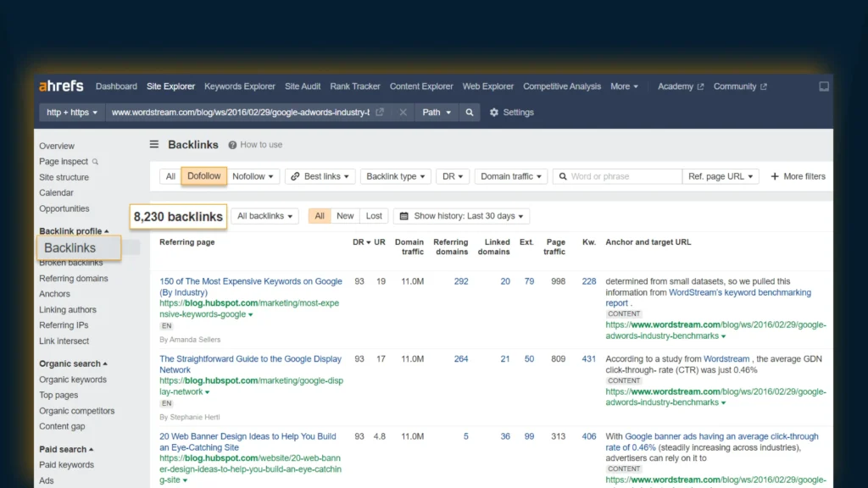Screen dimensions: 868x488
Task: Open '150 of The Most Expensive Keywords' link
Action: [x=251, y=286]
